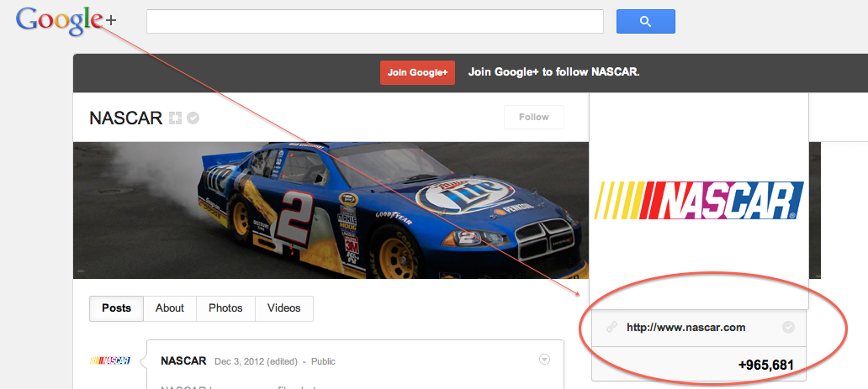Click the Google+ logo
The width and height of the screenshot is (868, 389).
(66, 21)
